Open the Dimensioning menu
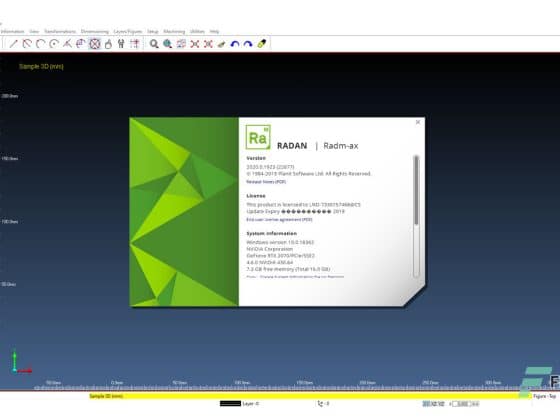This screenshot has height=420, width=560. 95,31
